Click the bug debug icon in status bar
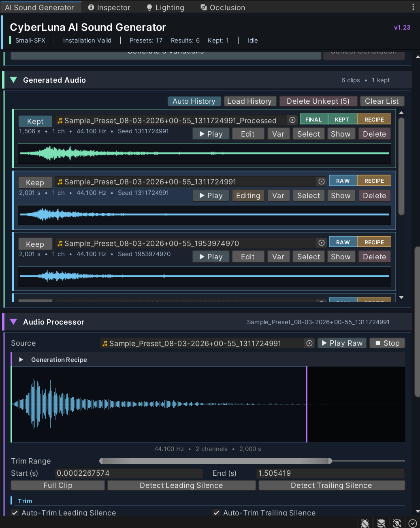The width and height of the screenshot is (420, 528). 365,523
